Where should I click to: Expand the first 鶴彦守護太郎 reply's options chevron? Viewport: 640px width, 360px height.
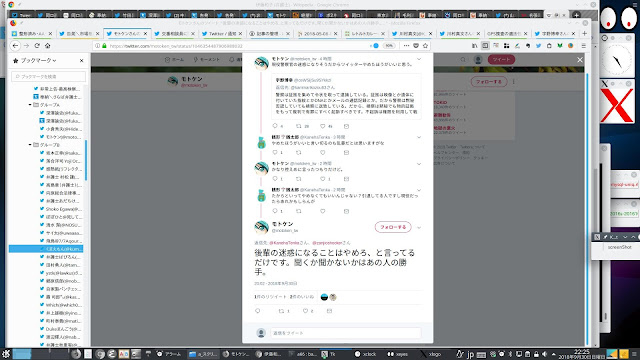click(x=419, y=137)
